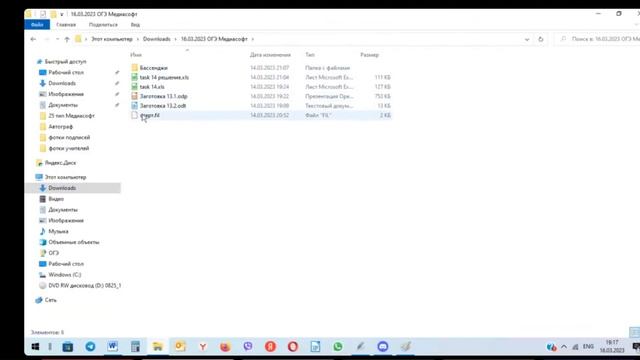
Task: Open the Автограф folder in sidebar
Action: point(60,127)
